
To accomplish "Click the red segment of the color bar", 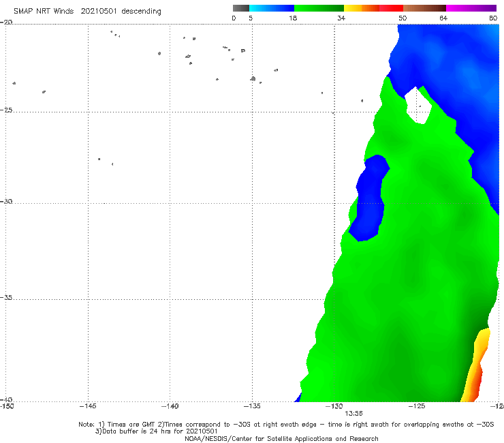I will coord(391,8).
